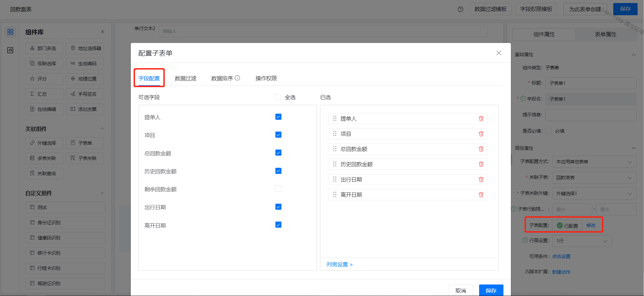644x296 pixels.
Task: Click drag handle of 历史回款金额 row
Action: point(335,164)
